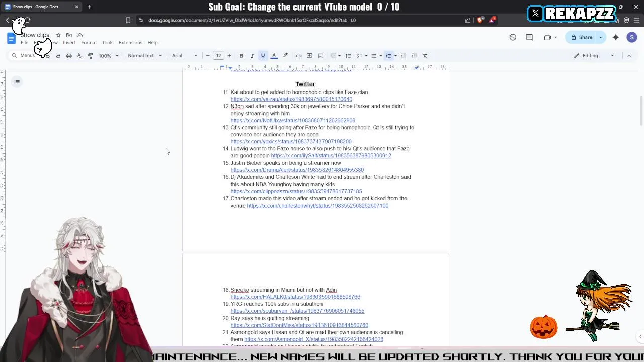
Task: Click the Clear formatting icon
Action: [x=425, y=56]
